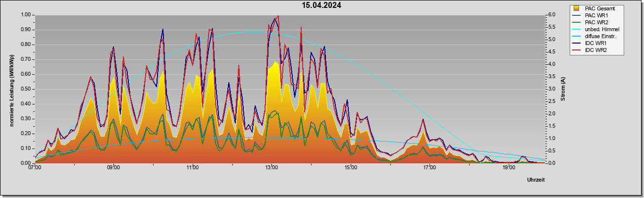644x198 pixels.
Task: Click the 1.00 value on left axis
Action: tap(26, 15)
